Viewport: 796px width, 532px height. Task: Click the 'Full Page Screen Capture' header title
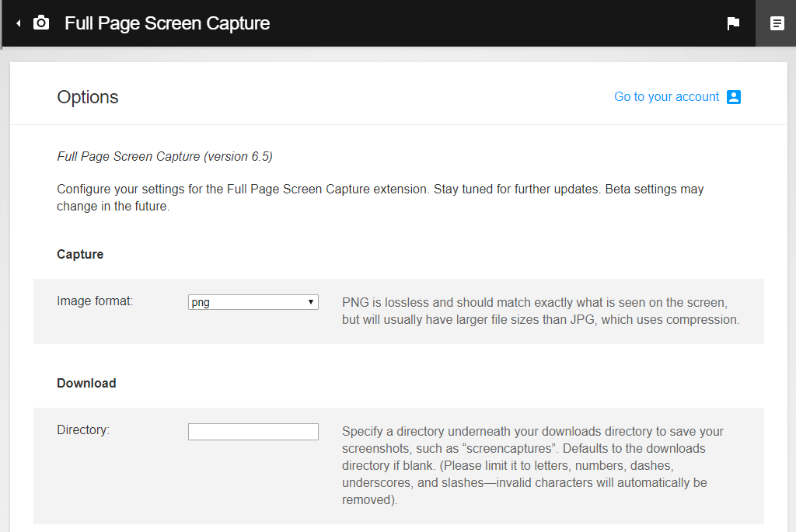[167, 23]
